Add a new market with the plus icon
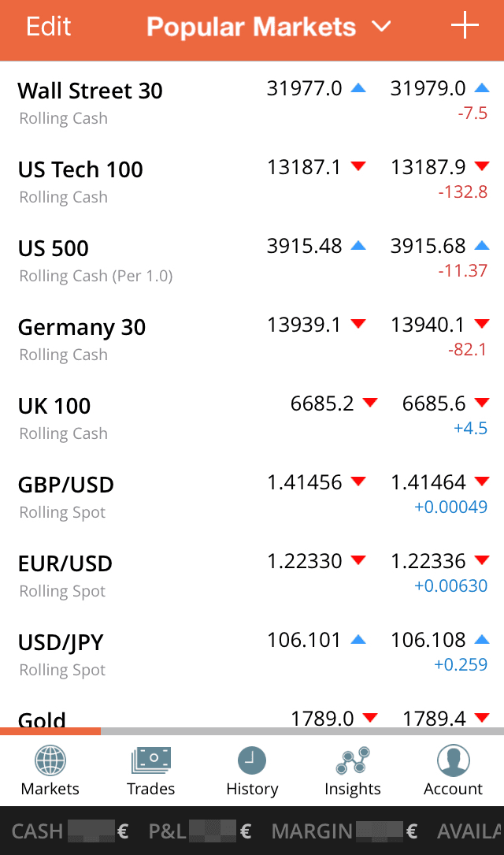This screenshot has width=504, height=855. point(465,26)
